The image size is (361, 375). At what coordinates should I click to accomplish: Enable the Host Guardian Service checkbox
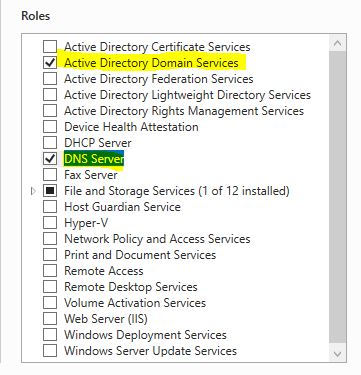(x=50, y=207)
